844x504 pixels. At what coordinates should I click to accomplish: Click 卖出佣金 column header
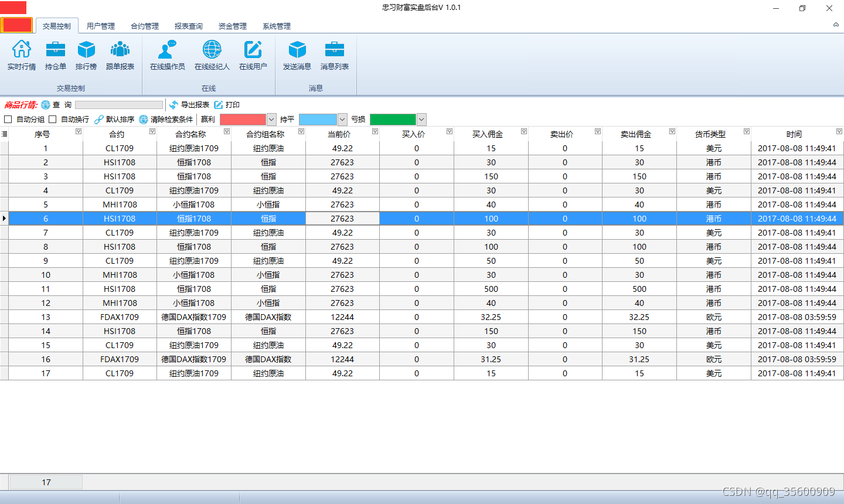pos(636,134)
